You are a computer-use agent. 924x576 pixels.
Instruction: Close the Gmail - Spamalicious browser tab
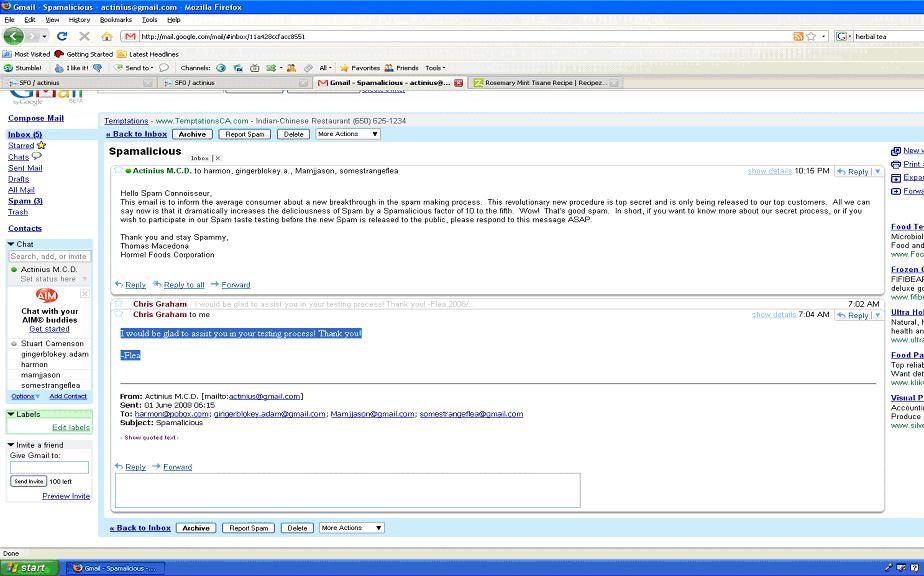click(458, 83)
